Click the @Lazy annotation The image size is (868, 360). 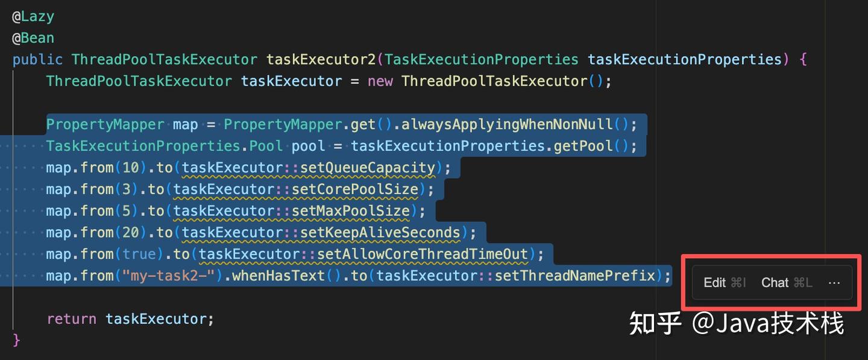(x=33, y=16)
